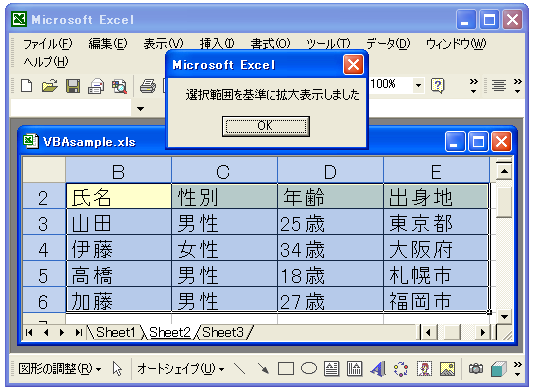Screen dimensions: 533x390
Task: Select the Line drawing tool
Action: coord(240,369)
